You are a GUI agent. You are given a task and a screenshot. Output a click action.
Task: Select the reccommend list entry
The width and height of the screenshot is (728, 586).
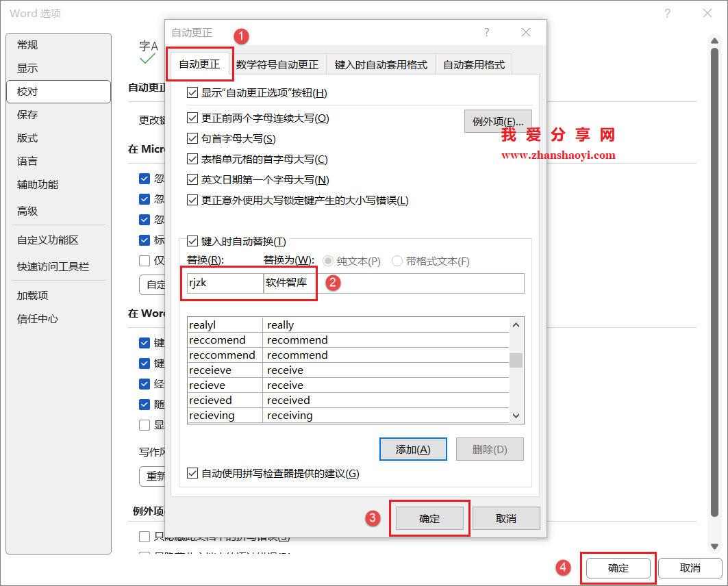coord(348,355)
